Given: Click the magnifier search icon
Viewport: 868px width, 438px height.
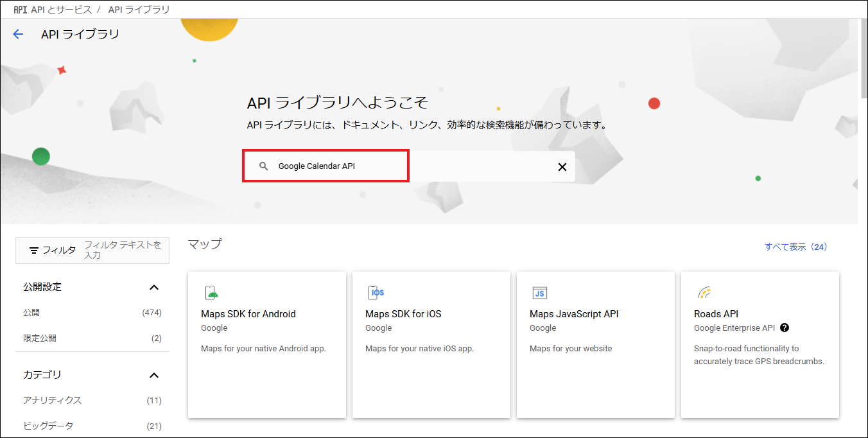Looking at the screenshot, I should [x=263, y=166].
